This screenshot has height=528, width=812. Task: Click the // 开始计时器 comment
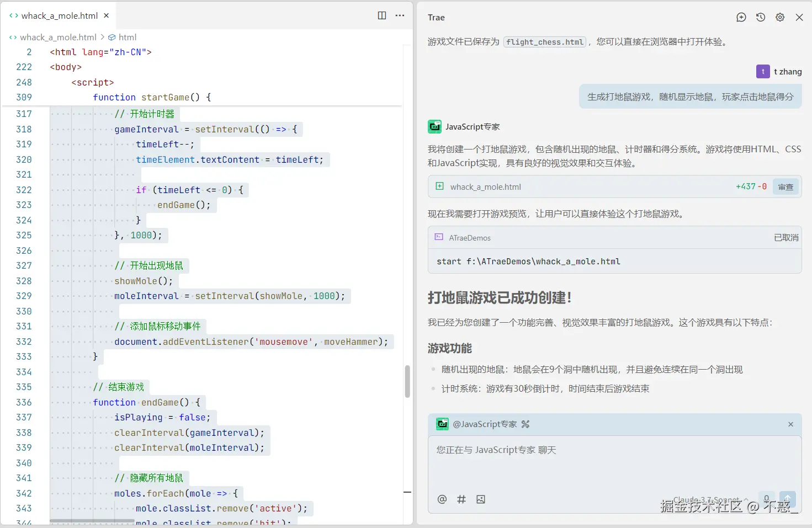(x=144, y=114)
